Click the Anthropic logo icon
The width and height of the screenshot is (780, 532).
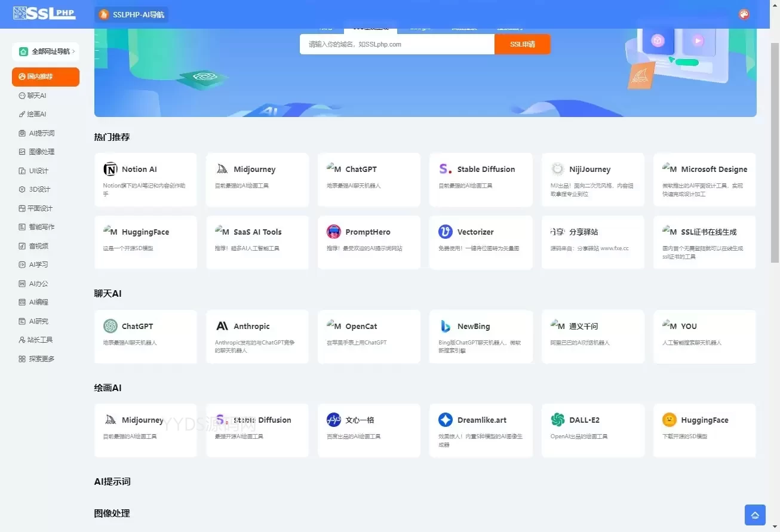point(222,326)
